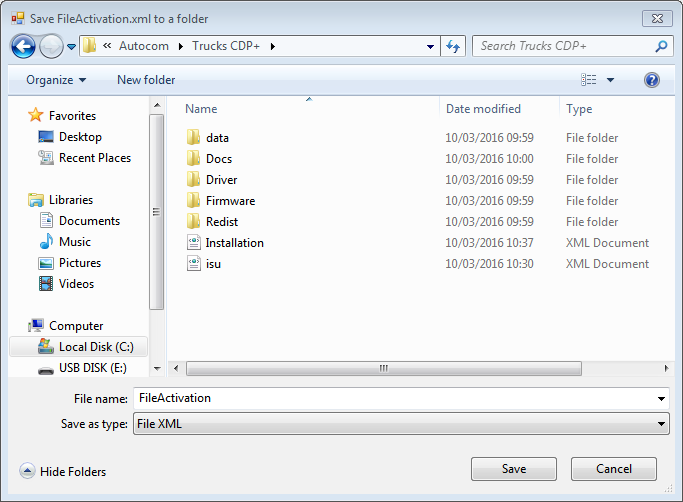Screen dimensions: 683x502
Task: Expand the arrow after Autocom in path
Action: pos(180,46)
